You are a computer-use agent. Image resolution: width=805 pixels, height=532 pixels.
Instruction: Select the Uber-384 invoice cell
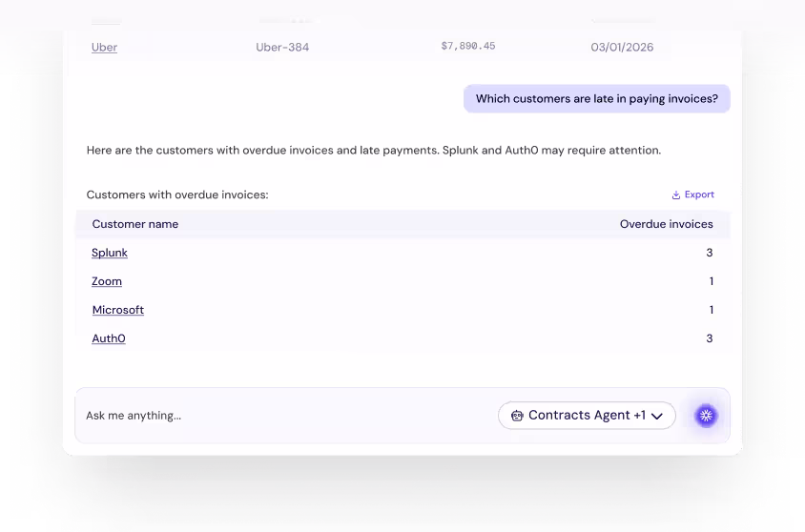tap(282, 48)
